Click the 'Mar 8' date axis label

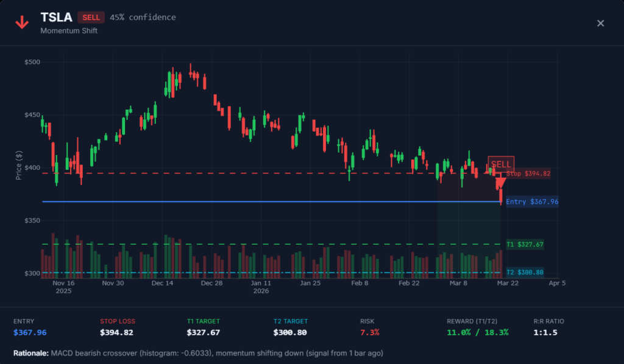(458, 283)
